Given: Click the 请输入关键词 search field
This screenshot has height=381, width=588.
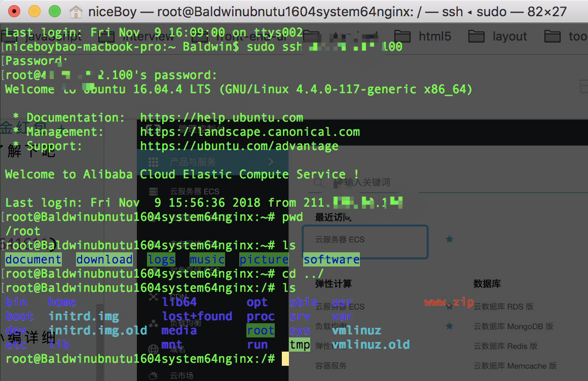Looking at the screenshot, I should (362, 182).
